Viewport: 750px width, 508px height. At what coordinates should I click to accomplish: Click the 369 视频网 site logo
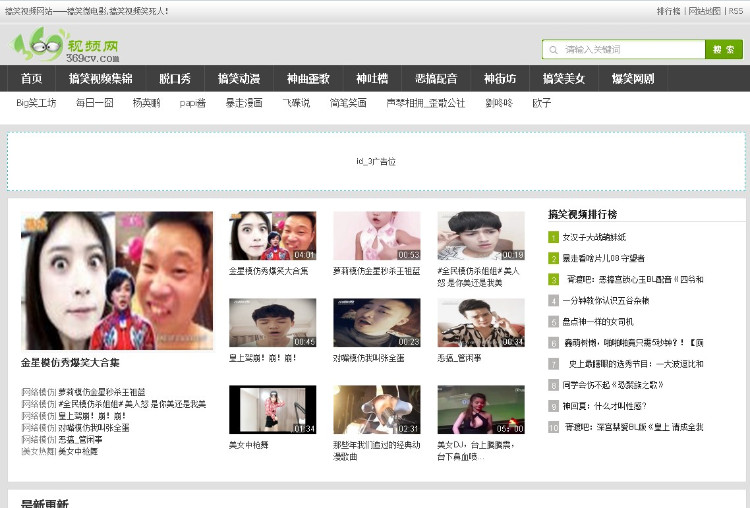65,46
